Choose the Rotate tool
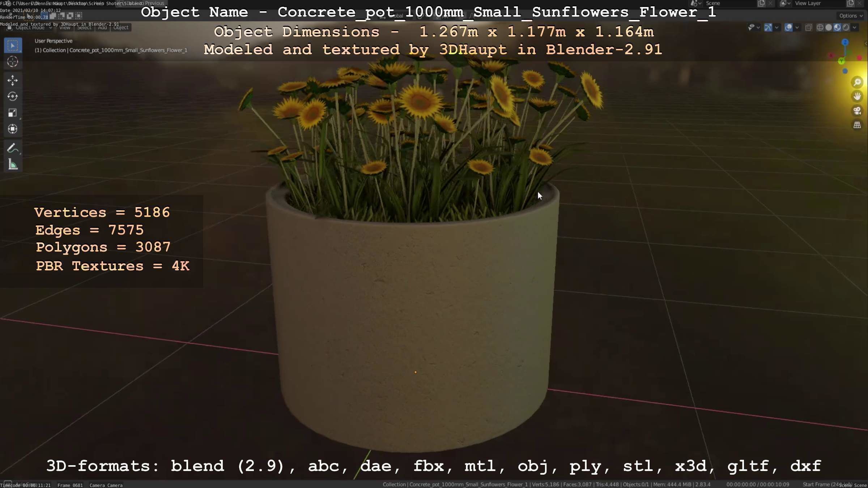Viewport: 868px width, 488px height. [13, 97]
